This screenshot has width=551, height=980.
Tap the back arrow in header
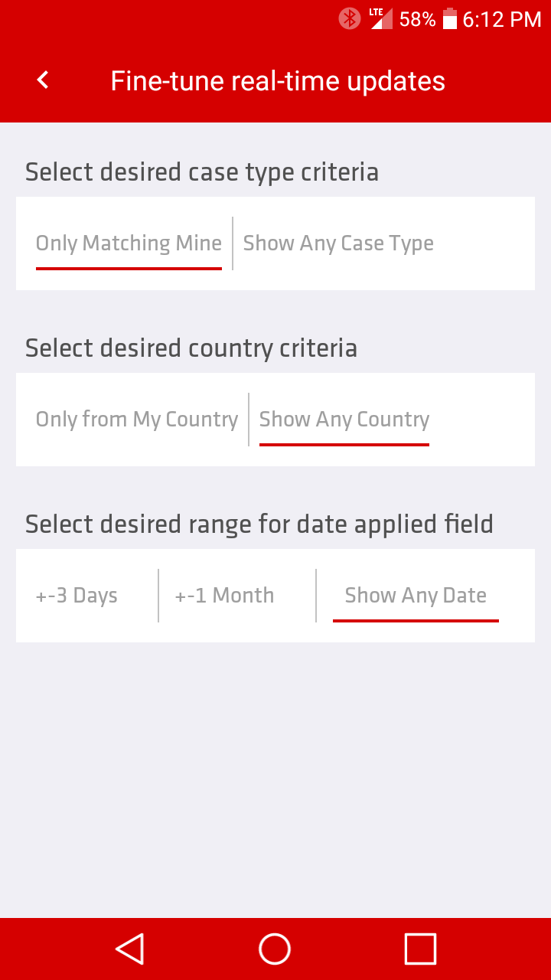point(44,80)
